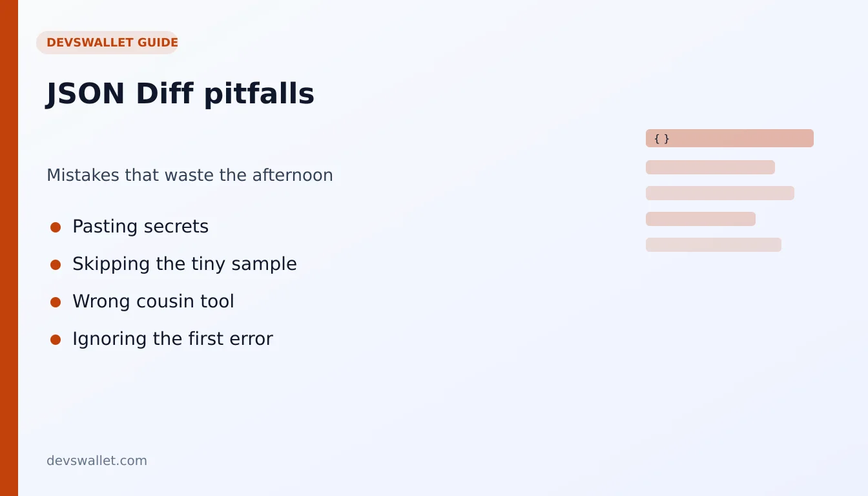
Task: Click the header bar containing braces
Action: coord(730,138)
